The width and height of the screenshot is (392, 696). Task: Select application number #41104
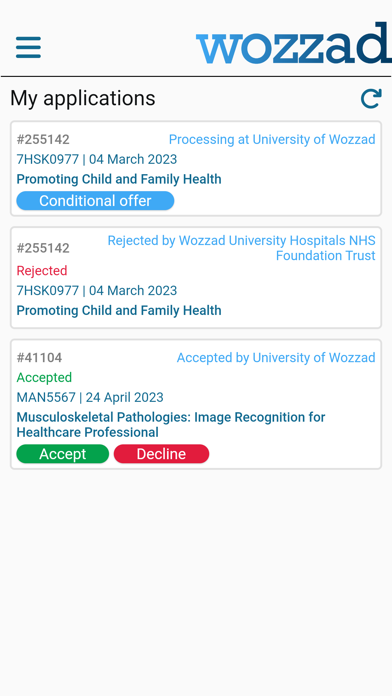click(39, 358)
